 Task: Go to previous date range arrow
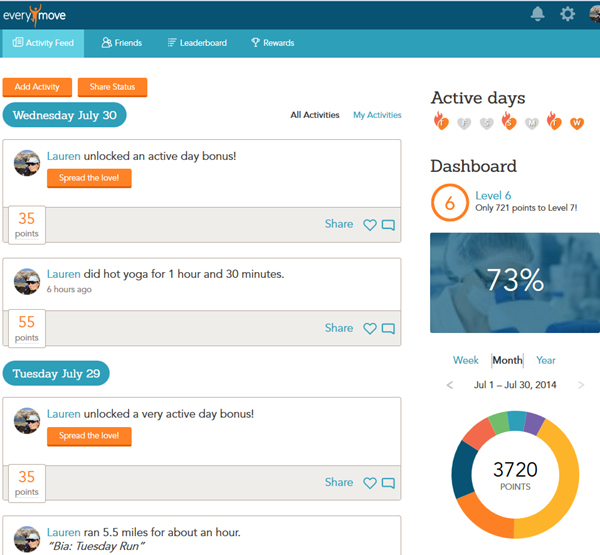pyautogui.click(x=450, y=385)
